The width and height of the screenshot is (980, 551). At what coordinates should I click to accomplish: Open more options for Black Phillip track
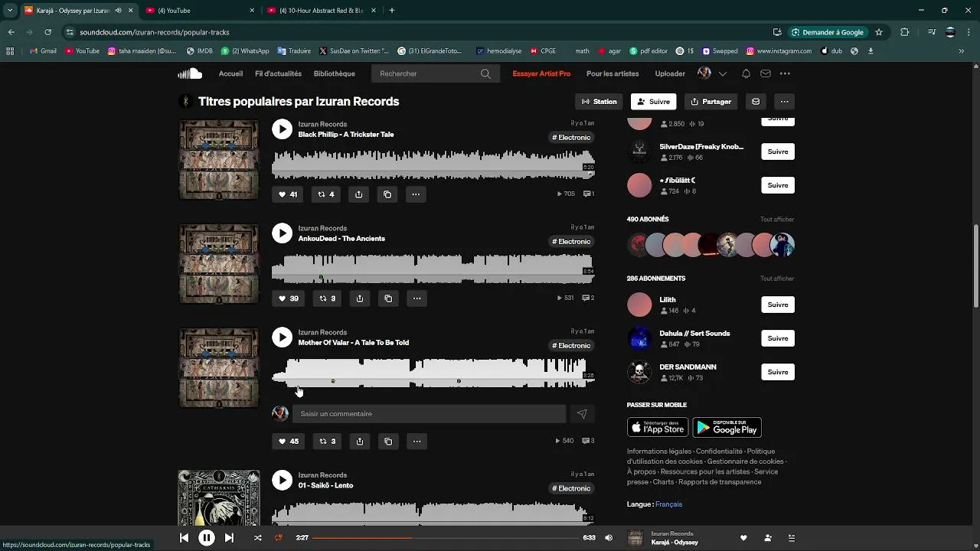[416, 194]
